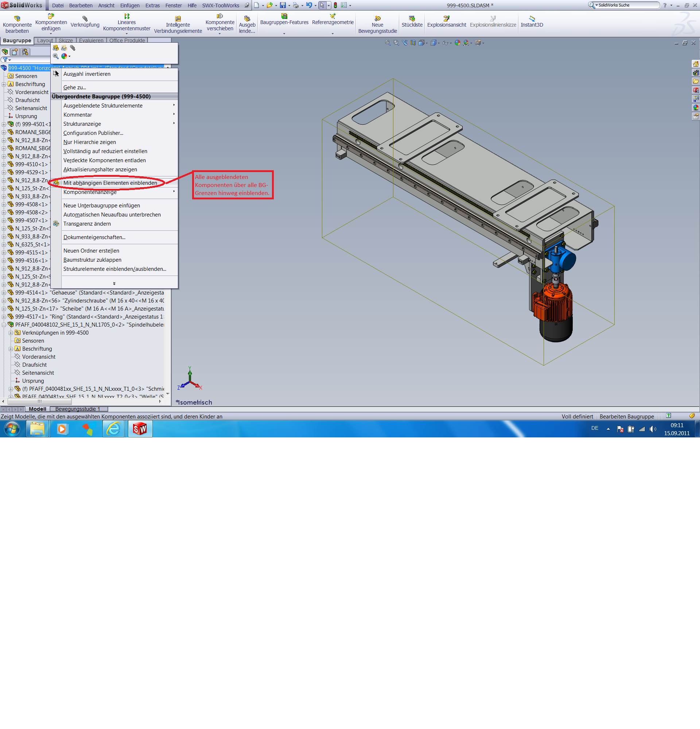This screenshot has width=700, height=729.
Task: Click Dokumenteigenschaften... menu entry
Action: (x=94, y=237)
